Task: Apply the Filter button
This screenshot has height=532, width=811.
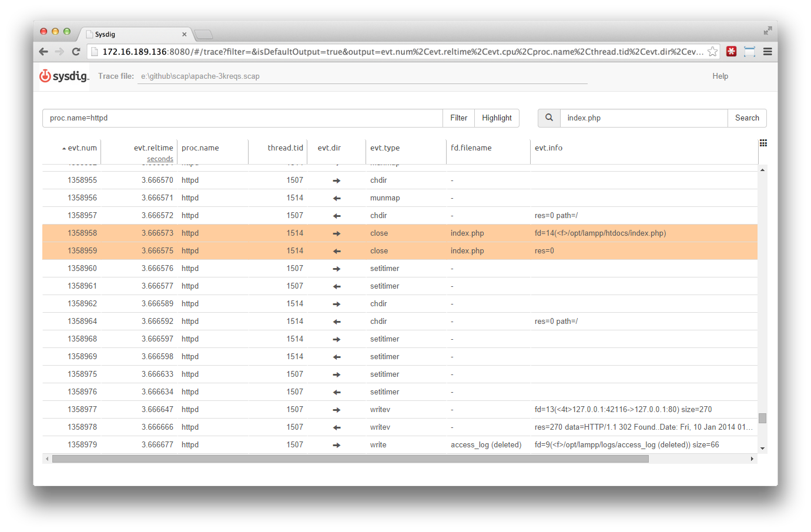Action: (x=459, y=118)
